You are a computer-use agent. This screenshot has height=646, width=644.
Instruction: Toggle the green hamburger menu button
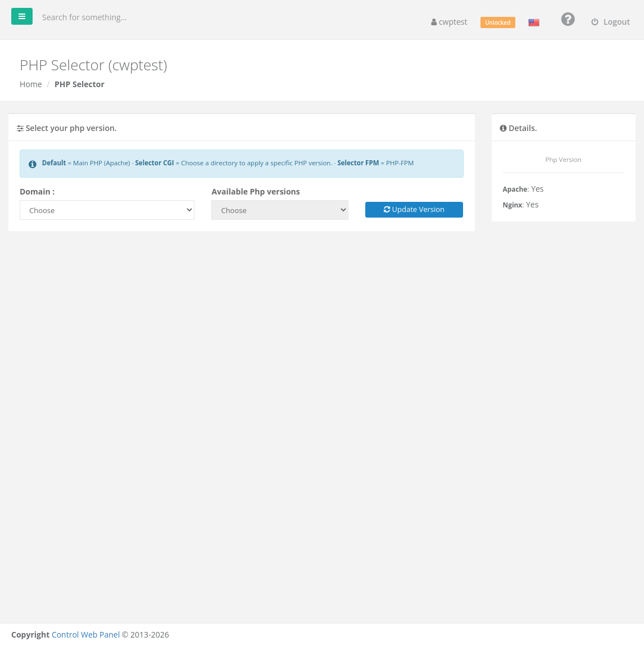coord(22,16)
